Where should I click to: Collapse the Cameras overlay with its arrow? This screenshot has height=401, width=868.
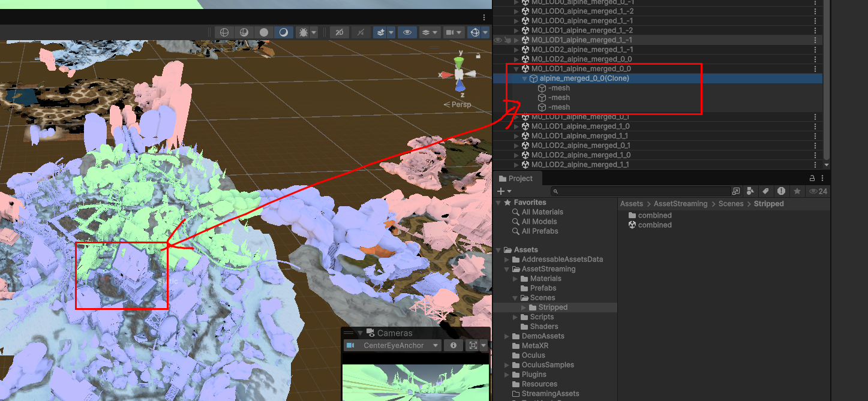360,333
